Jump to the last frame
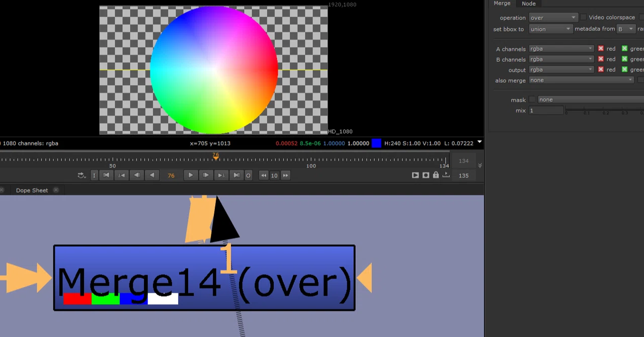This screenshot has height=337, width=644. [x=236, y=175]
